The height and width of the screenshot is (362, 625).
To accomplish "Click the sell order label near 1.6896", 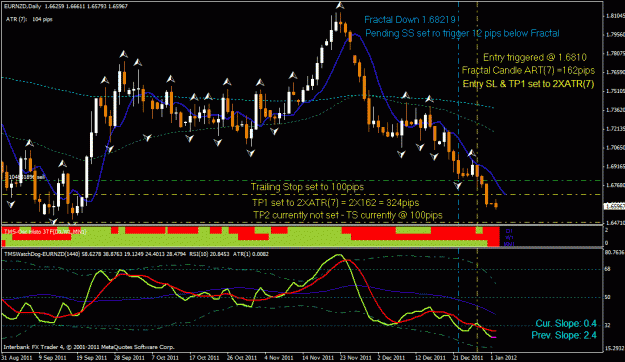I will (26, 177).
